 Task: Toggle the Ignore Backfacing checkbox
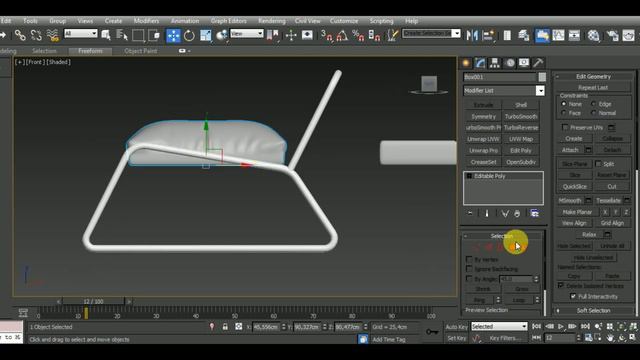pos(469,269)
